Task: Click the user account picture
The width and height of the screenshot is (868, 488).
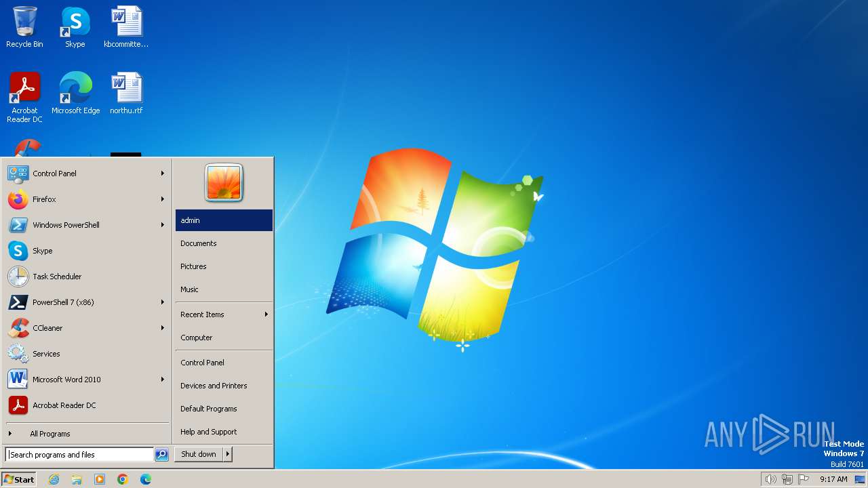Action: tap(224, 182)
